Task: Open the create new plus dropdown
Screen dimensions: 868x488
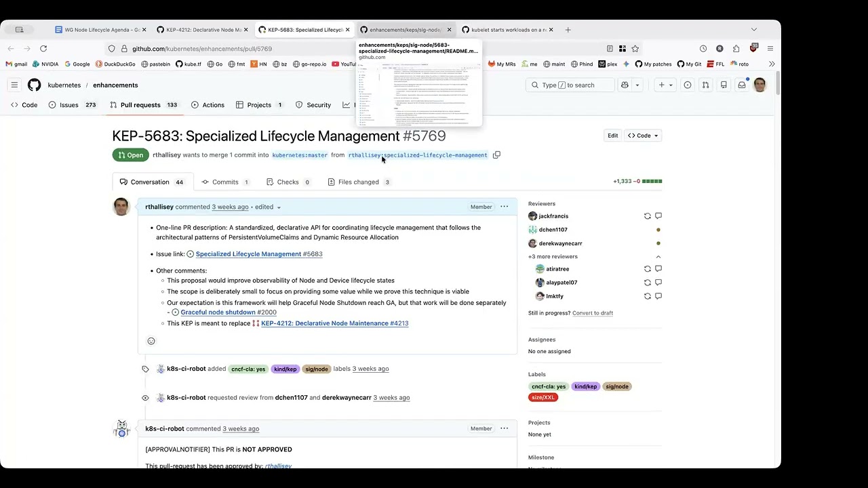Action: tap(665, 85)
